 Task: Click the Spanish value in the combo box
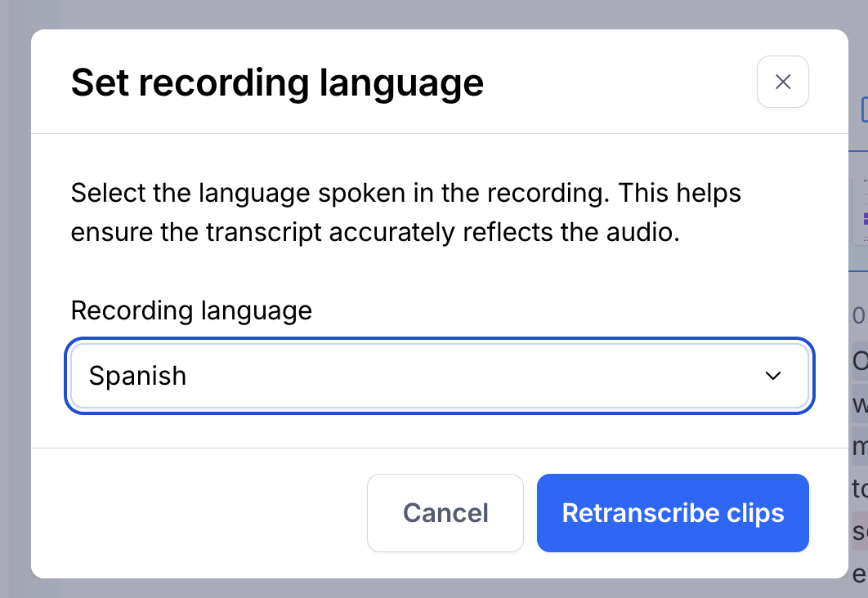[137, 376]
